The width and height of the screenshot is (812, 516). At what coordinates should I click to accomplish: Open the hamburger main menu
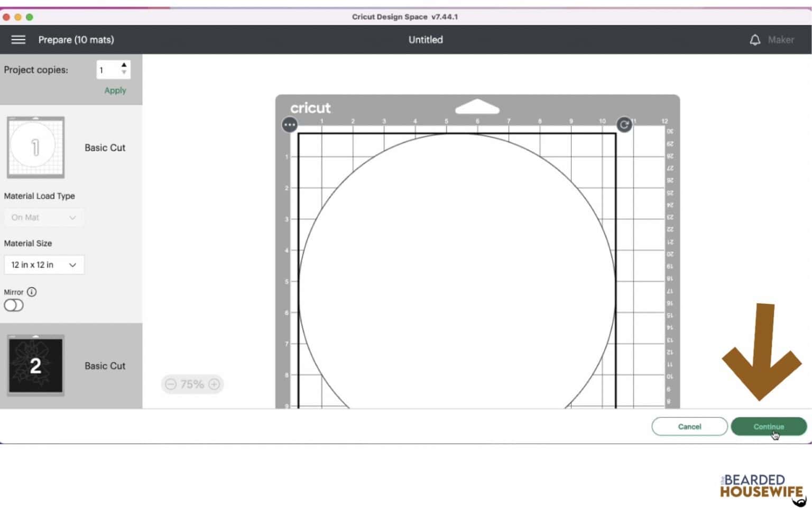click(18, 40)
